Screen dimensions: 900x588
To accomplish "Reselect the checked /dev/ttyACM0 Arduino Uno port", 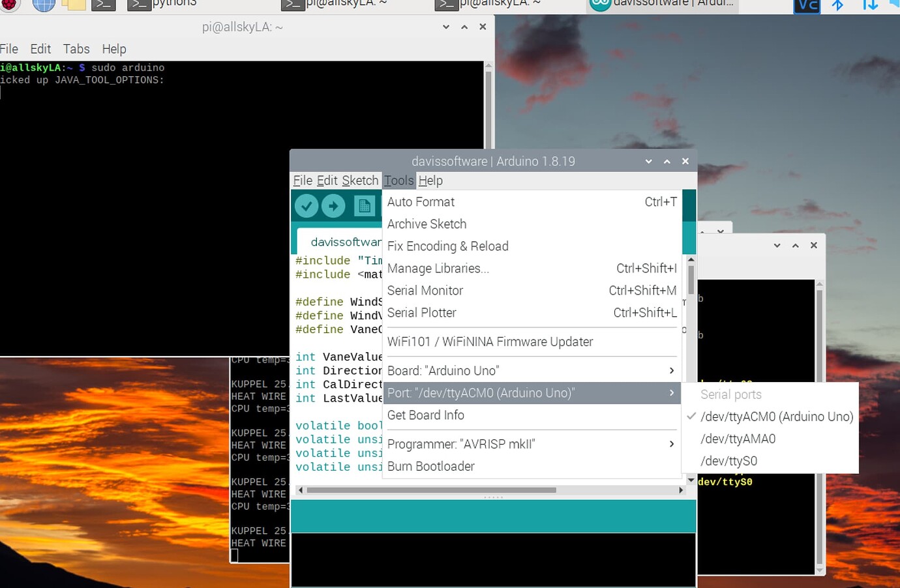I will tap(777, 417).
